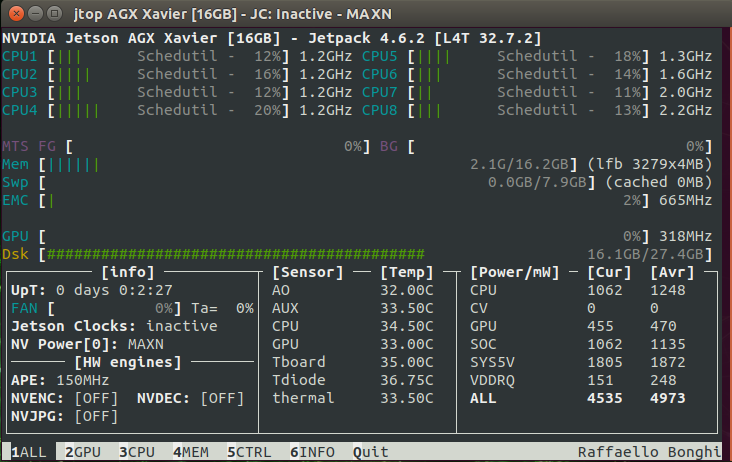Click the FAN label
The image size is (732, 462).
point(24,308)
